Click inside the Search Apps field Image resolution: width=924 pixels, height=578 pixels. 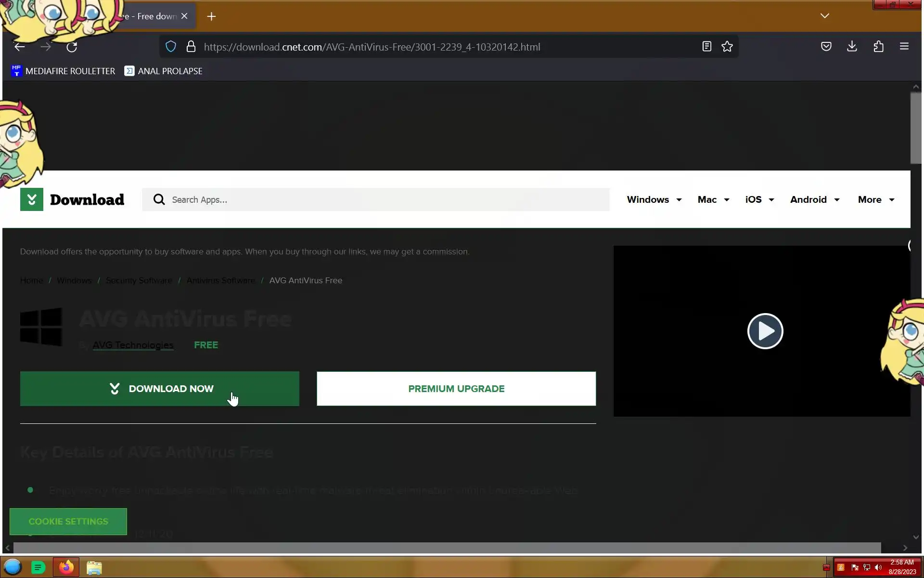375,199
